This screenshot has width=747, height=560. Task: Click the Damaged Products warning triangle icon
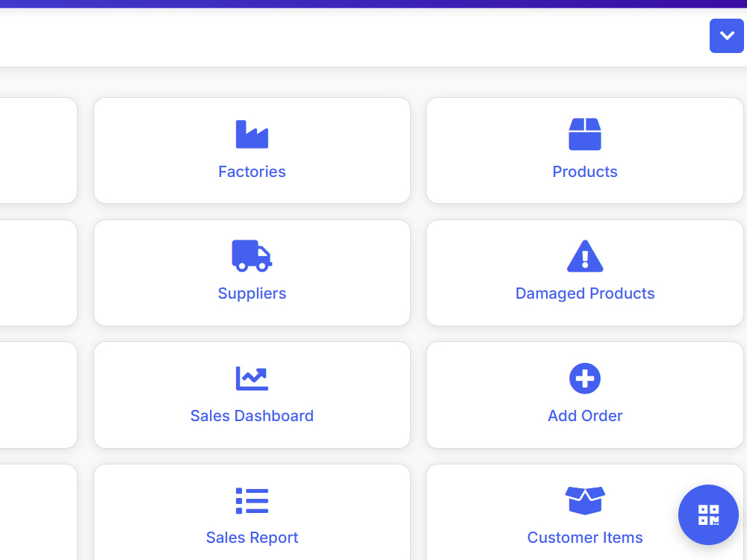(585, 256)
